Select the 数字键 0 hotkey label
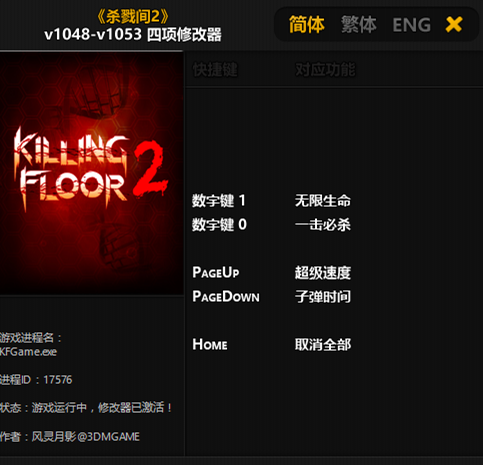483x465 pixels. pyautogui.click(x=219, y=224)
